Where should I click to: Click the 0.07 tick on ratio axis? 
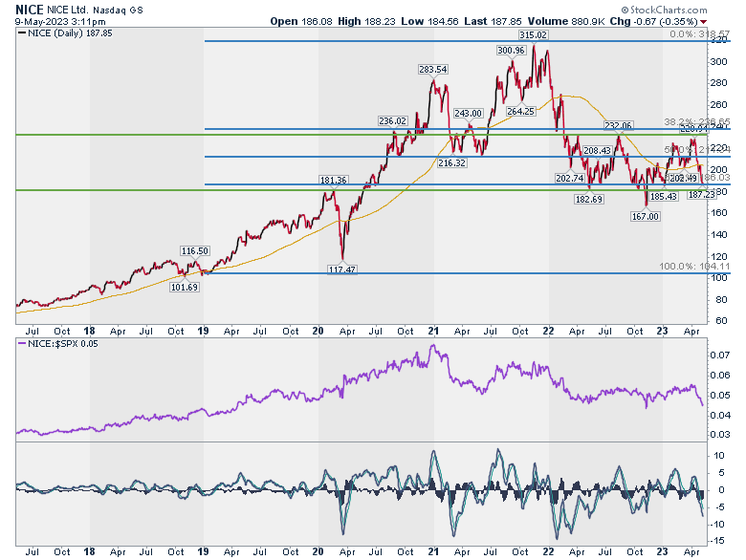[x=719, y=355]
